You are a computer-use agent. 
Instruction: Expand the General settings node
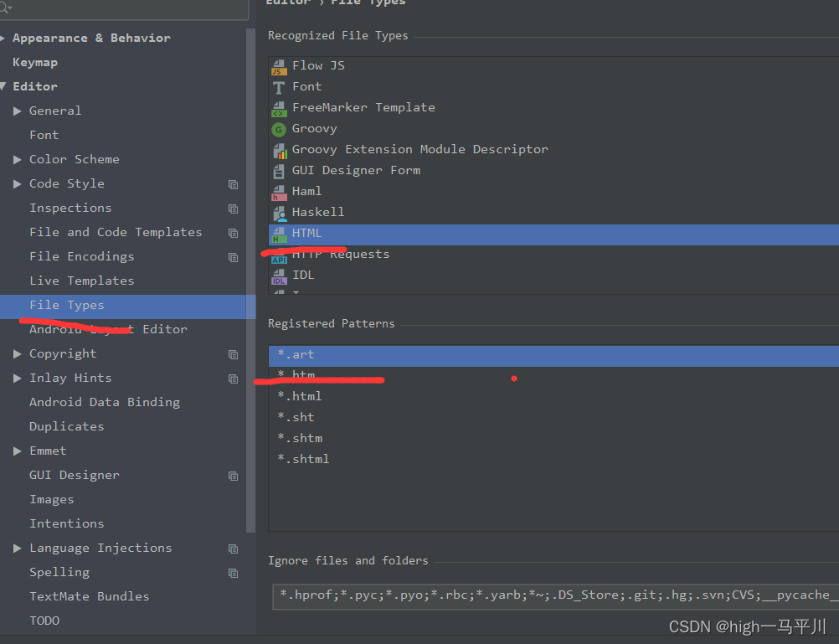tap(17, 111)
